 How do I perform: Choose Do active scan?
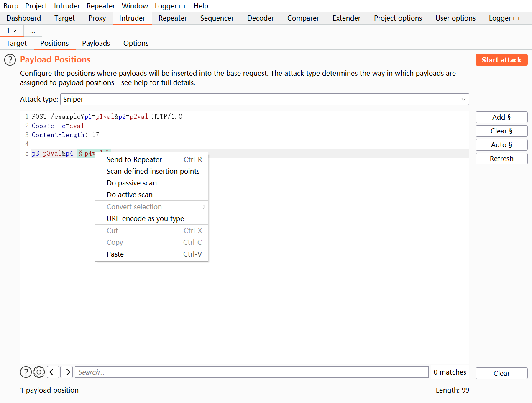tap(151, 195)
